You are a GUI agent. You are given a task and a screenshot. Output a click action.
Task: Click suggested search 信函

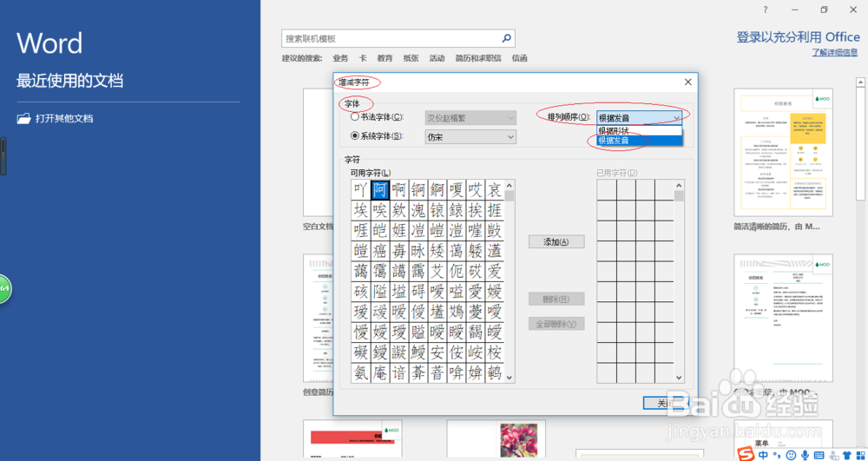(x=520, y=58)
